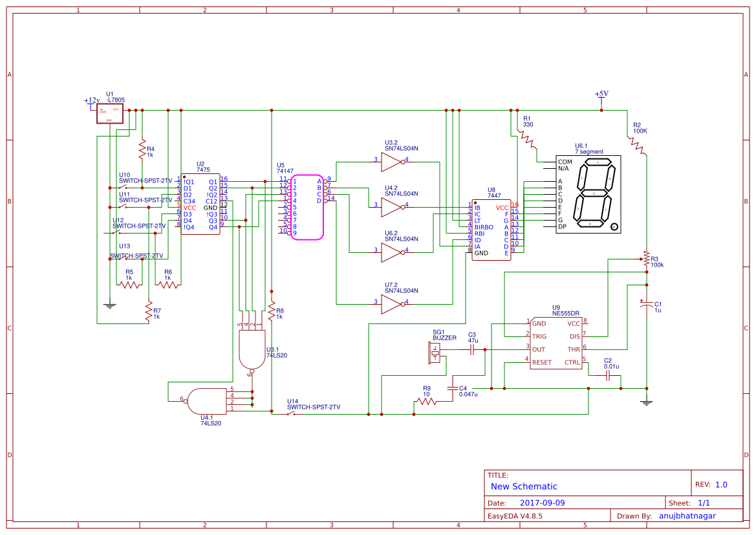Click the BUZZER symbol SG1
This screenshot has width=756, height=535.
pyautogui.click(x=435, y=351)
